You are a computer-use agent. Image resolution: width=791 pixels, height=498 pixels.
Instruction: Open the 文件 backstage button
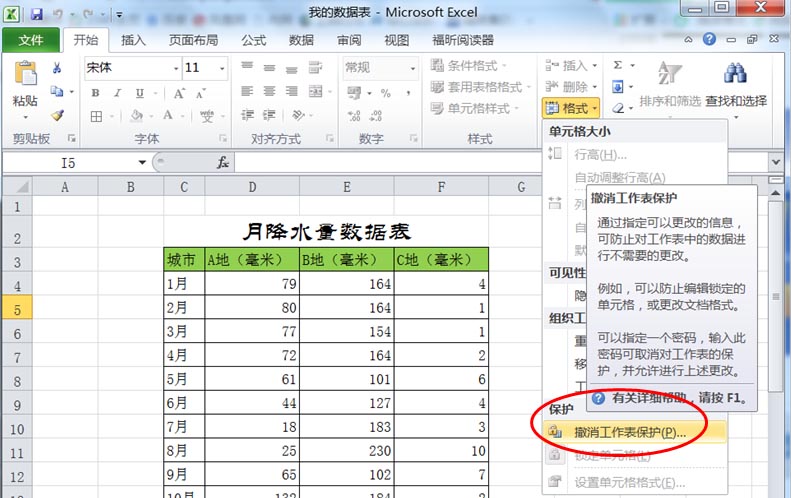(x=30, y=40)
